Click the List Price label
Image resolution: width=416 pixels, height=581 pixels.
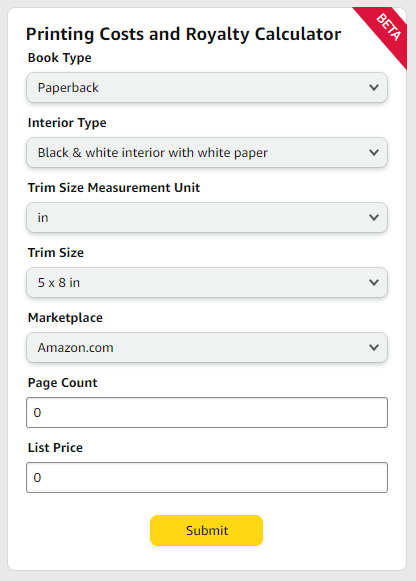tap(55, 448)
